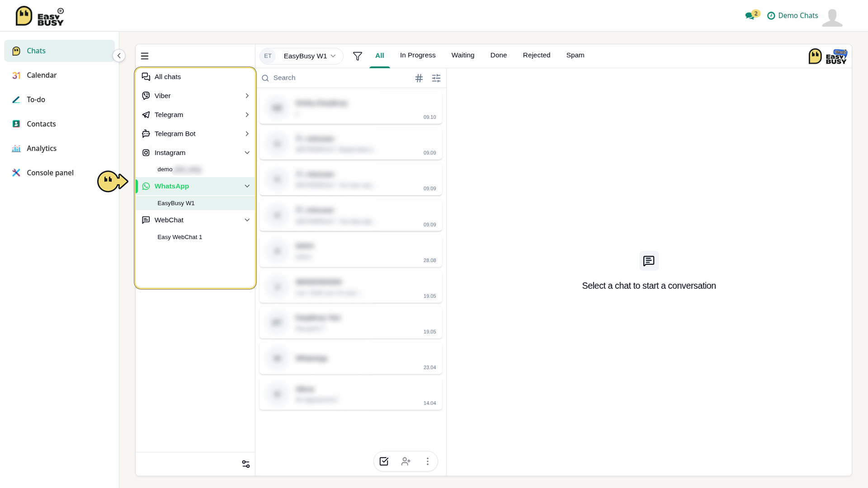Viewport: 868px width, 488px height.
Task: Open Contacts in sidebar
Action: pyautogui.click(x=59, y=124)
